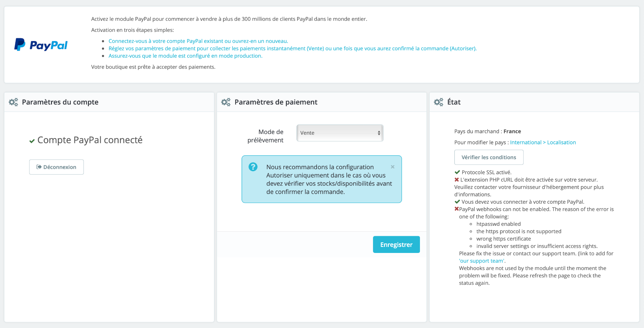644x328 pixels.
Task: Click green check beside Protocole SSL activé
Action: [457, 172]
